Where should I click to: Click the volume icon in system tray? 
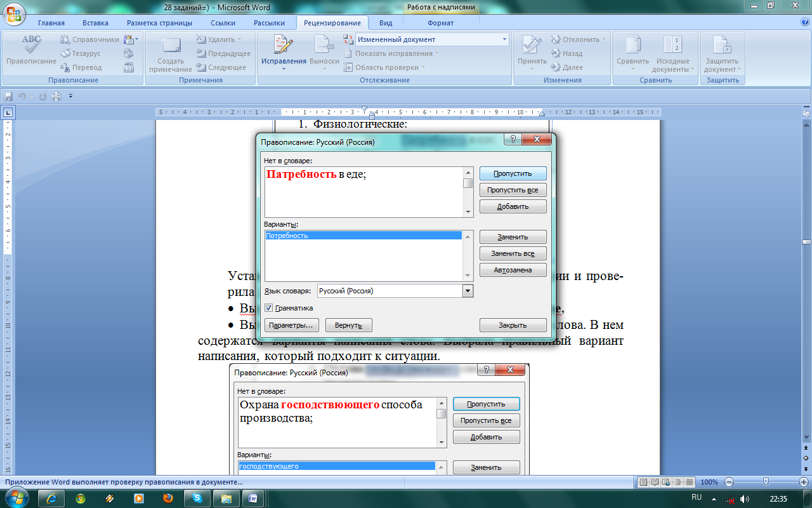[744, 498]
